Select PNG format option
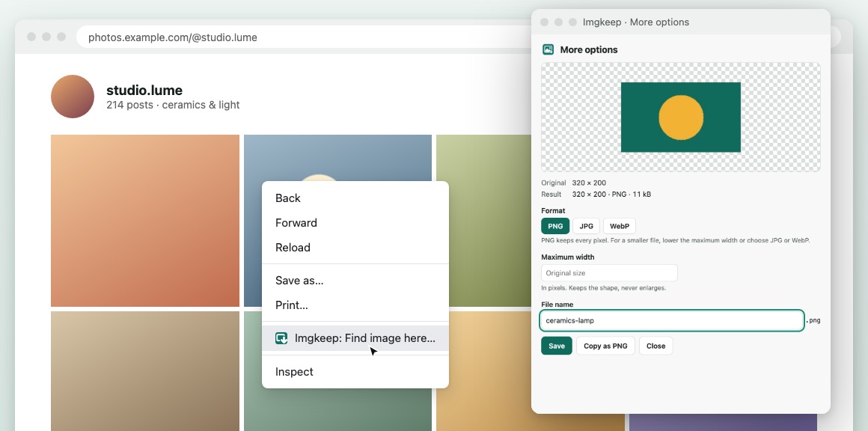The image size is (868, 431). coord(555,226)
